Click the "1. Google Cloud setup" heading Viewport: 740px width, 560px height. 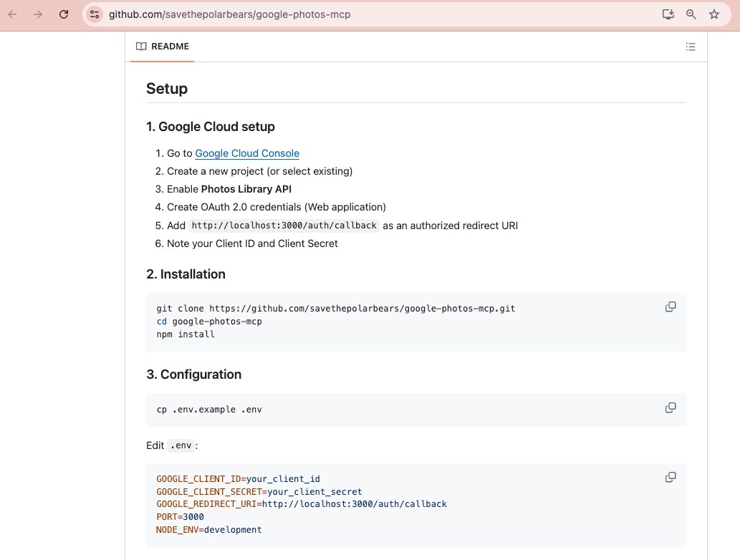pyautogui.click(x=211, y=127)
